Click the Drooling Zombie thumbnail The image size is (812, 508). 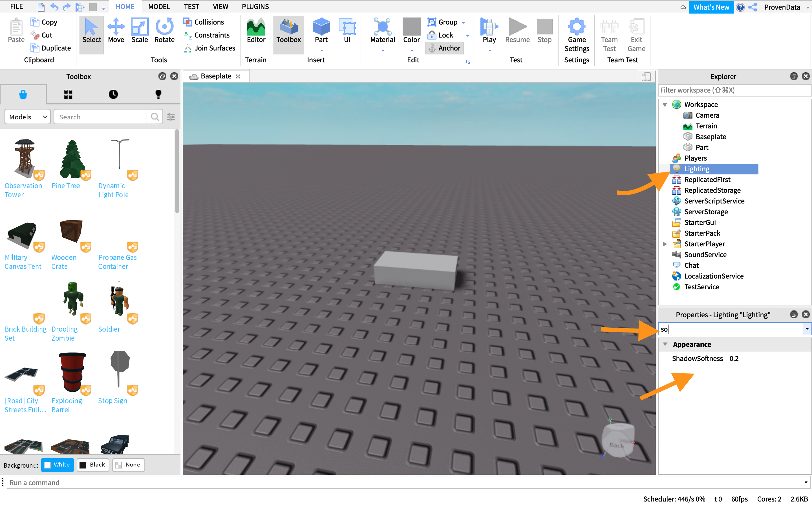pyautogui.click(x=74, y=299)
